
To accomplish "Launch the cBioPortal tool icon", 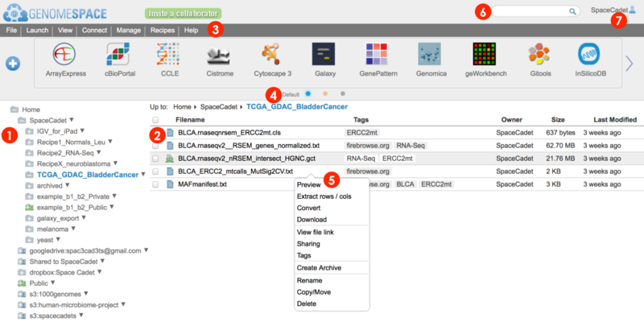I will pos(118,54).
